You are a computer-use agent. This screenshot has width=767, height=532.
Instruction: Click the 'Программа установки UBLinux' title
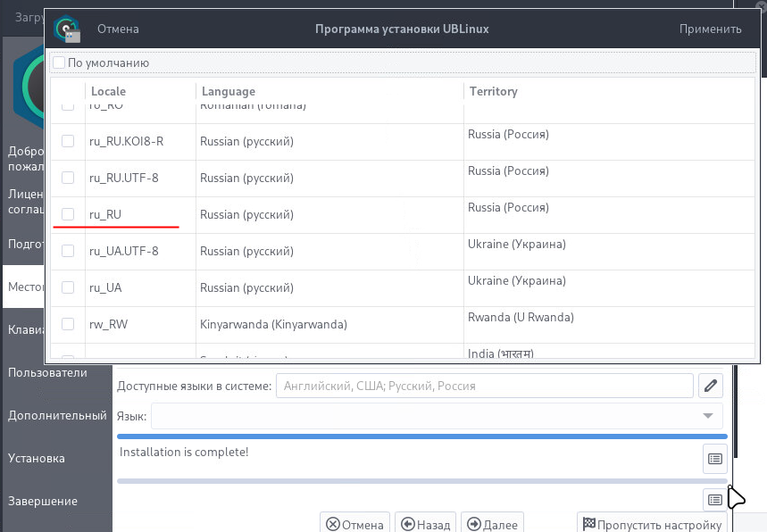[x=402, y=29]
